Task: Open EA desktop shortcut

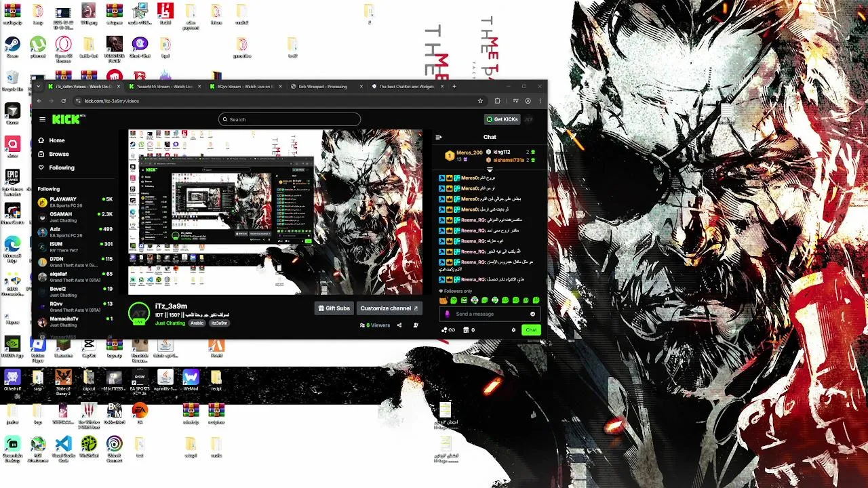Action: [x=140, y=413]
